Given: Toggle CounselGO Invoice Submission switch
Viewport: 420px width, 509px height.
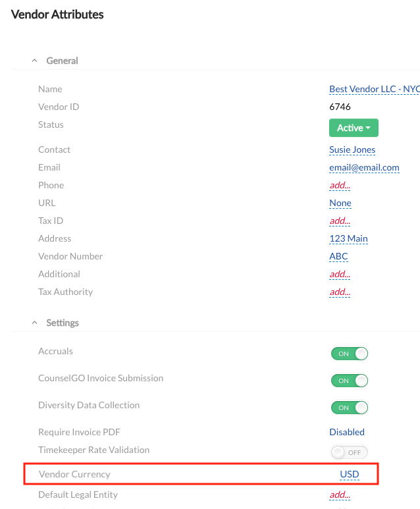Looking at the screenshot, I should tap(349, 381).
